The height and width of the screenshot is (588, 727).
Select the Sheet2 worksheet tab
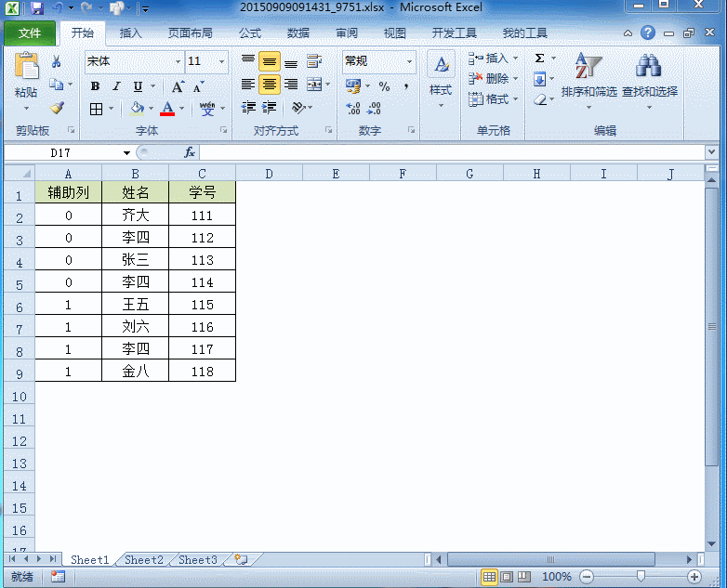pyautogui.click(x=144, y=560)
